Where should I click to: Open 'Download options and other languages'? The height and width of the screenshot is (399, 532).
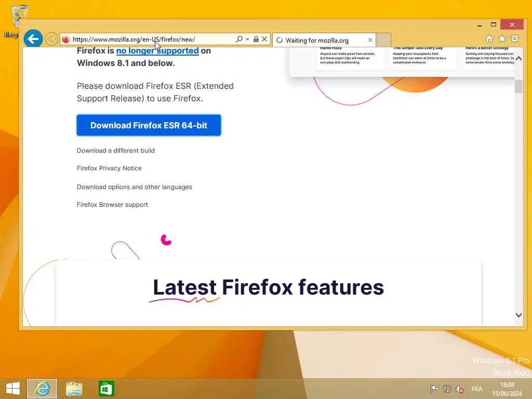click(135, 187)
